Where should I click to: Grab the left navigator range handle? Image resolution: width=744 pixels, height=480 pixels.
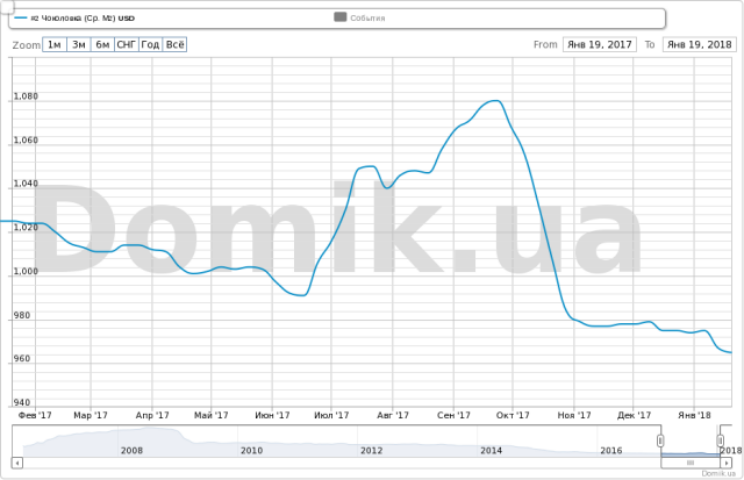(x=660, y=441)
